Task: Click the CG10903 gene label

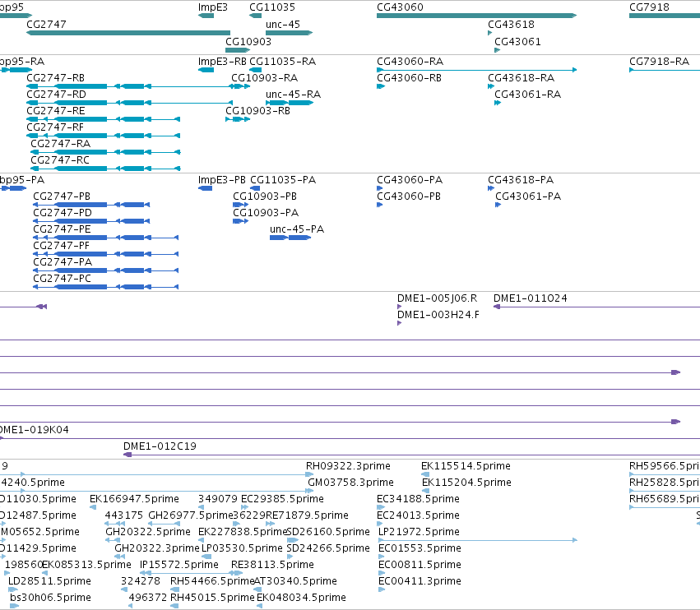Action: click(x=248, y=41)
